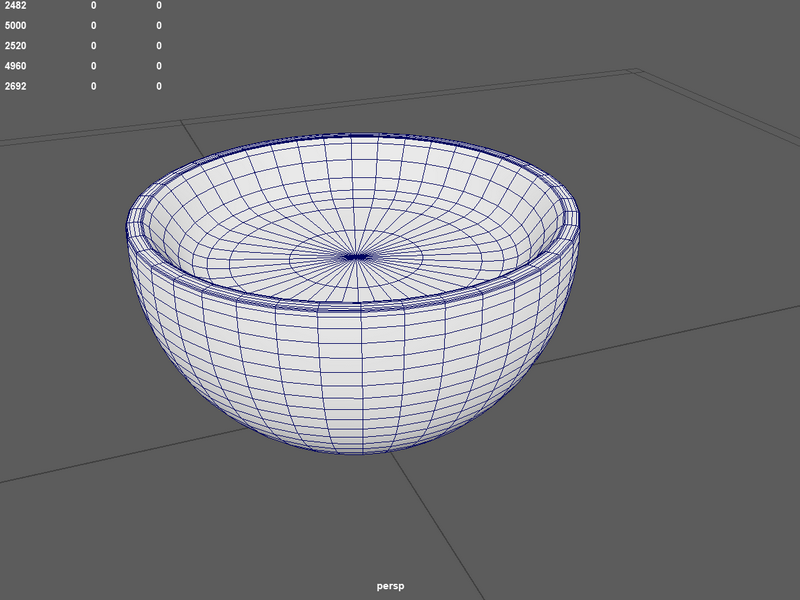Click the last-column zero in the 4960 row

click(x=159, y=66)
